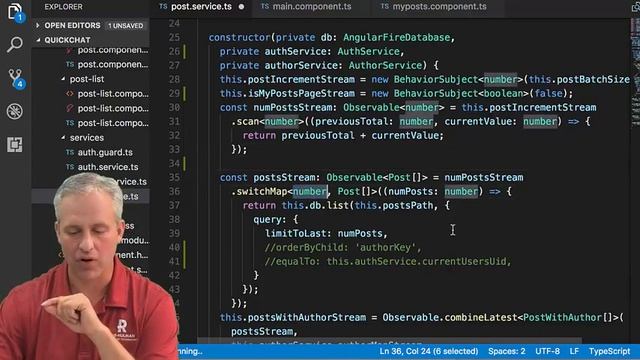Click AngularFireDatabase in line 25
The image size is (640, 360).
[x=396, y=38]
